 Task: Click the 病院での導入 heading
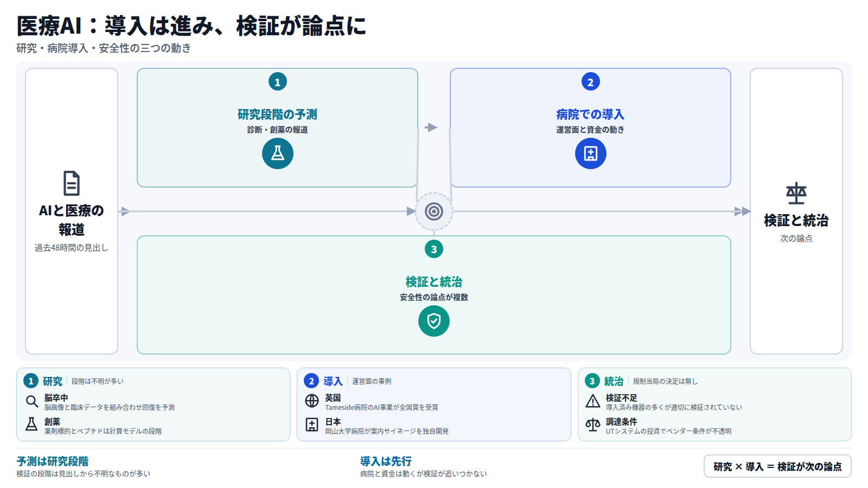tap(591, 114)
